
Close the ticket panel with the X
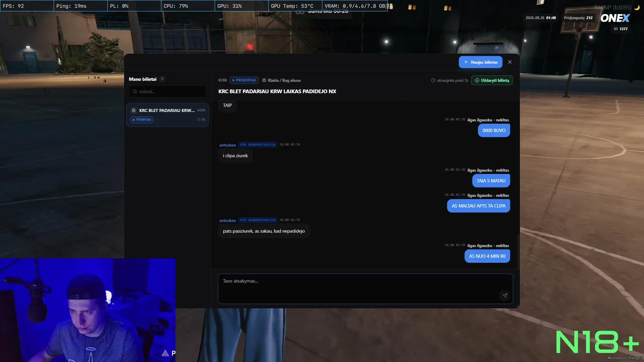(510, 62)
